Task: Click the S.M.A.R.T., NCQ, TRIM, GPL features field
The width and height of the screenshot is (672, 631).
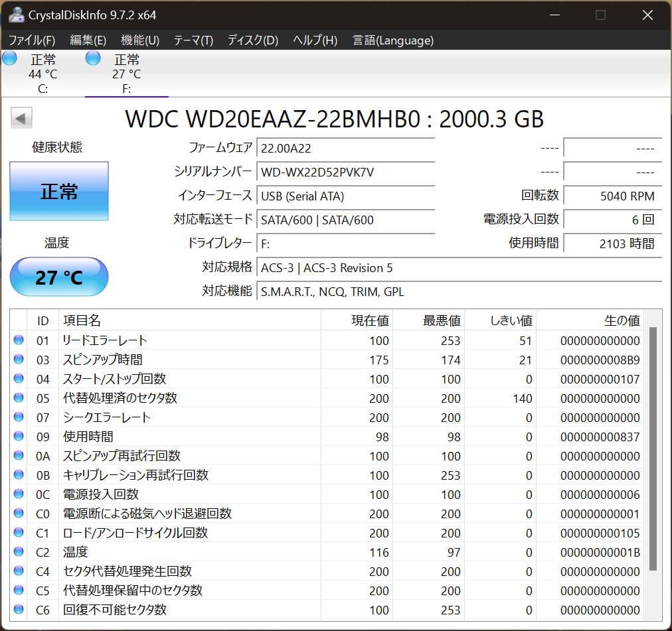Action: pos(459,292)
